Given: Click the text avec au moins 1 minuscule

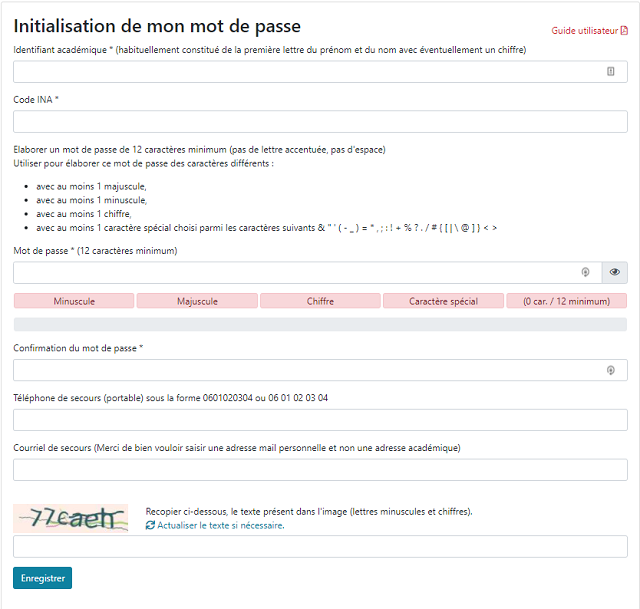Looking at the screenshot, I should [x=92, y=200].
